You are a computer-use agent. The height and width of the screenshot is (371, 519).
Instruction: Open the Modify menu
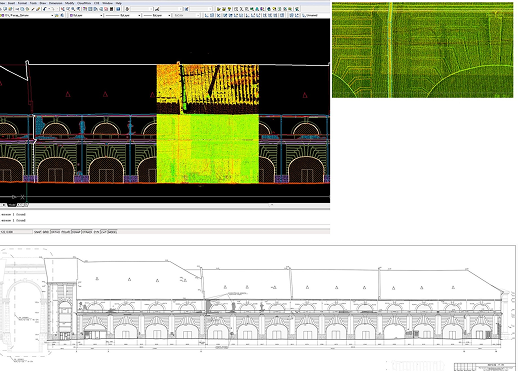coord(70,3)
